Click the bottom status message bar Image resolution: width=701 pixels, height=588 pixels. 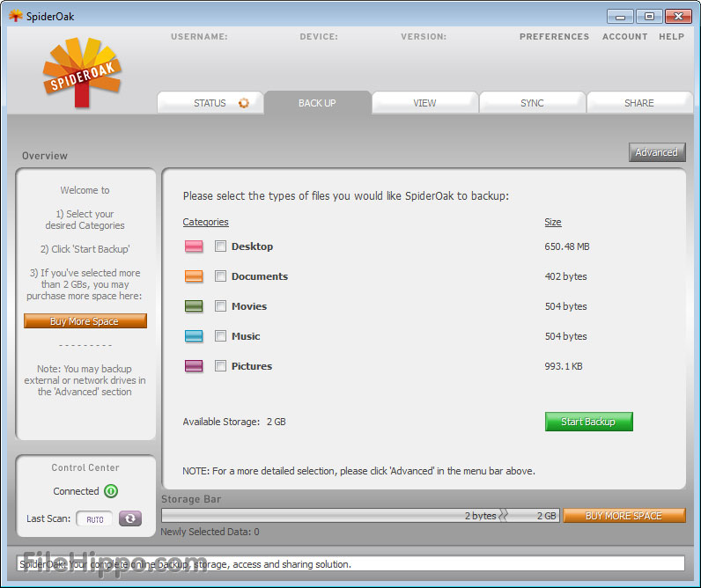[350, 564]
